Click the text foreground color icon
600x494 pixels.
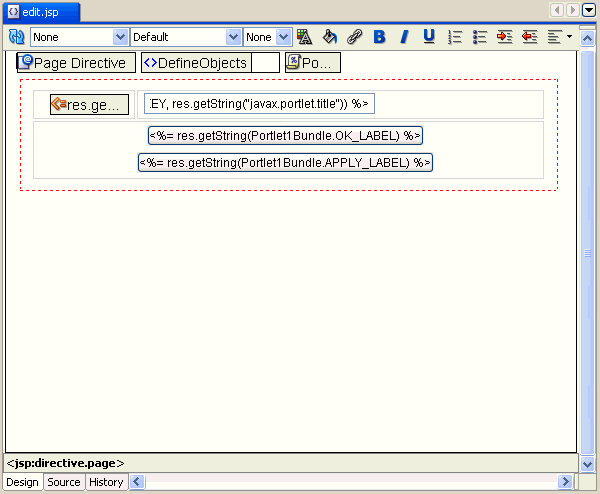(x=305, y=37)
